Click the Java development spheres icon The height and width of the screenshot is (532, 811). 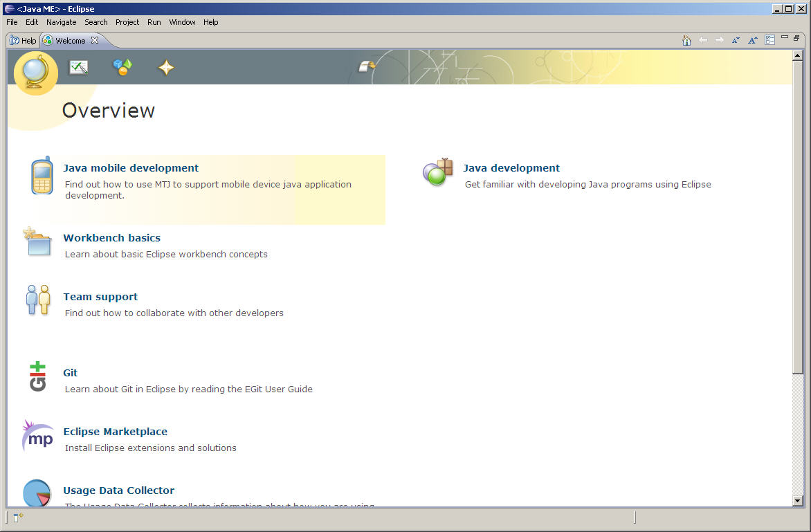(437, 173)
